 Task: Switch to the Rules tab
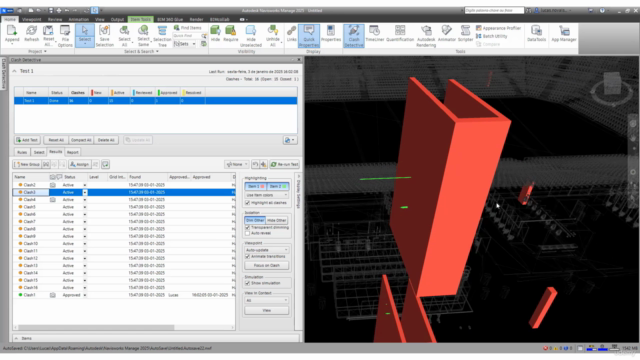(22, 152)
